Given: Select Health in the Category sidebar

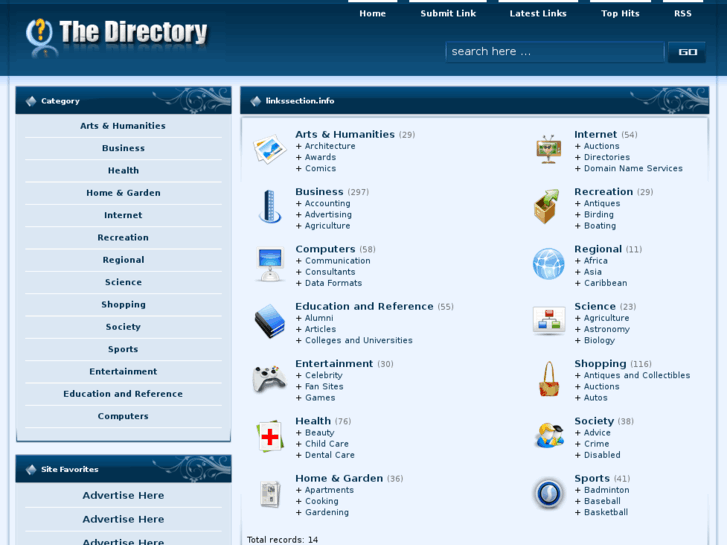Looking at the screenshot, I should tap(123, 170).
